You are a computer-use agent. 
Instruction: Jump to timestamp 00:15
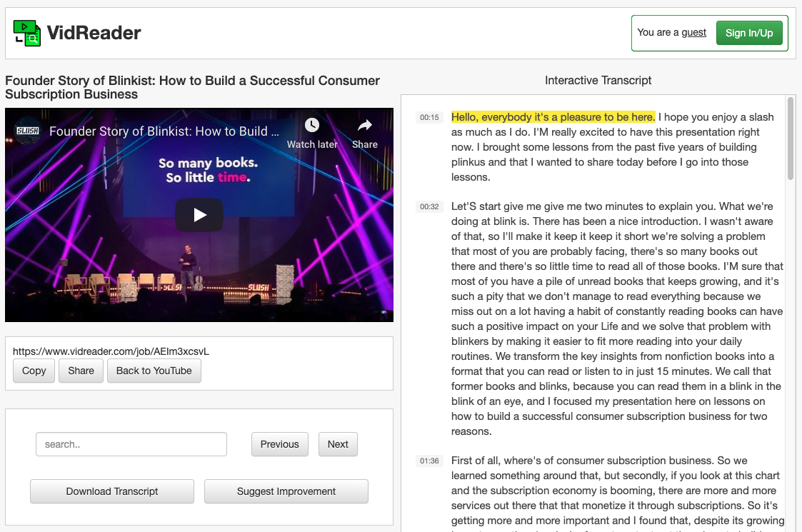(x=429, y=117)
